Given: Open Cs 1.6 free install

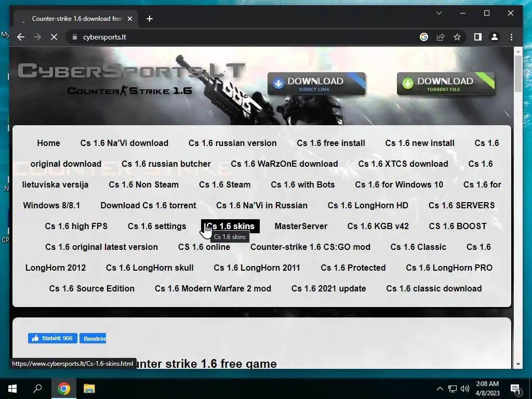Looking at the screenshot, I should (x=331, y=143).
